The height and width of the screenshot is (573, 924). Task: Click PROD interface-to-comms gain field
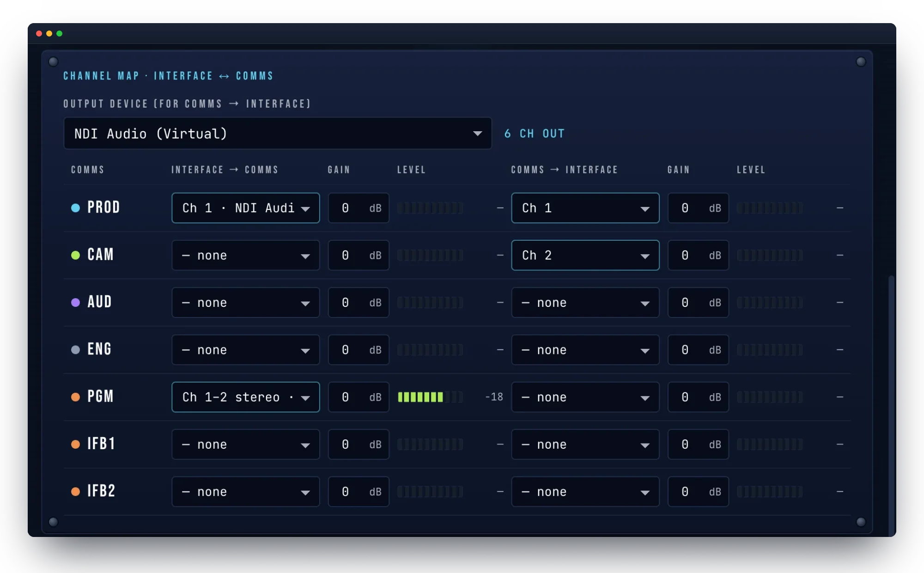359,208
